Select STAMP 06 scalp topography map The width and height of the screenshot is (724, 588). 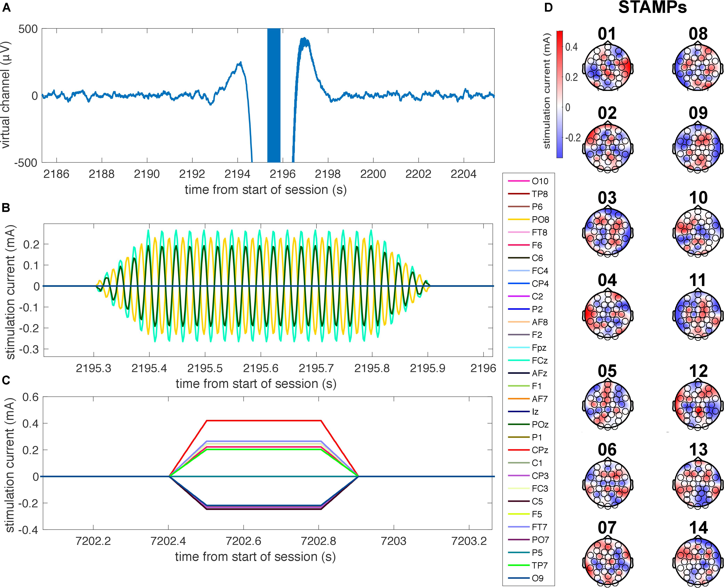tap(608, 484)
